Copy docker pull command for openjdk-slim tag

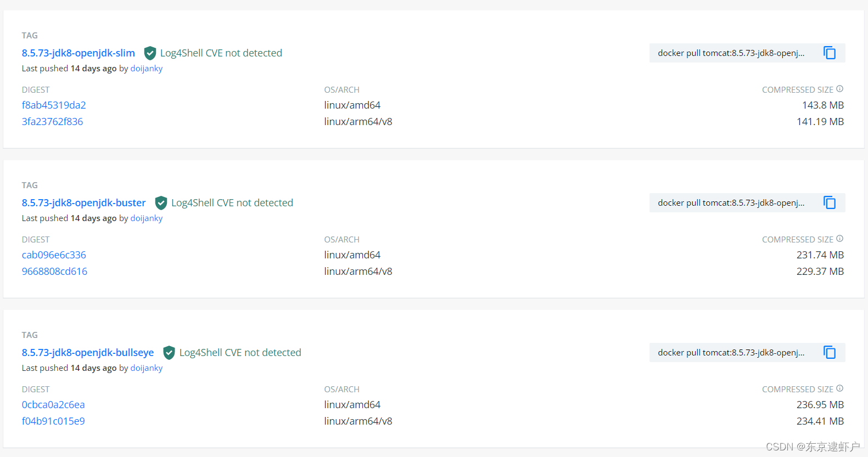pyautogui.click(x=829, y=53)
